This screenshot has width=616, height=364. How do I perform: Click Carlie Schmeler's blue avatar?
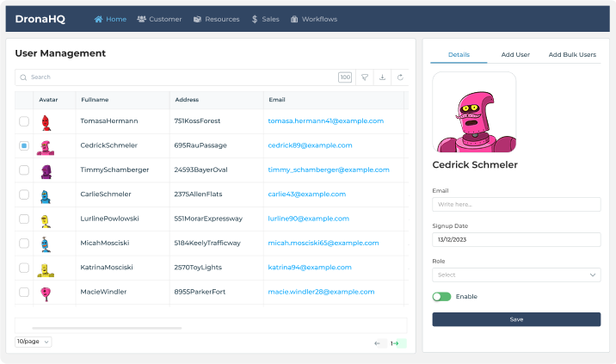pyautogui.click(x=46, y=196)
